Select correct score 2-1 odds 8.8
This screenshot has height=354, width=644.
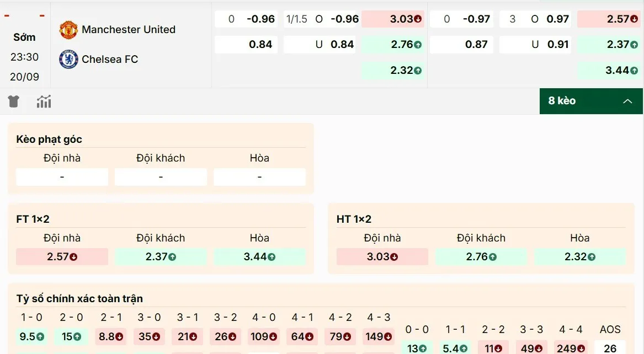click(x=111, y=336)
